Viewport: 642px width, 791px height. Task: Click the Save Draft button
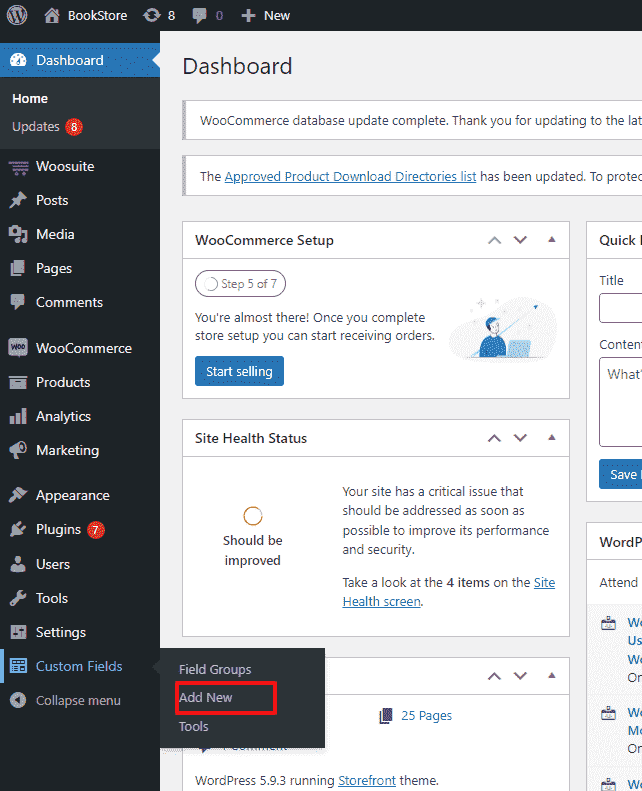[620, 474]
